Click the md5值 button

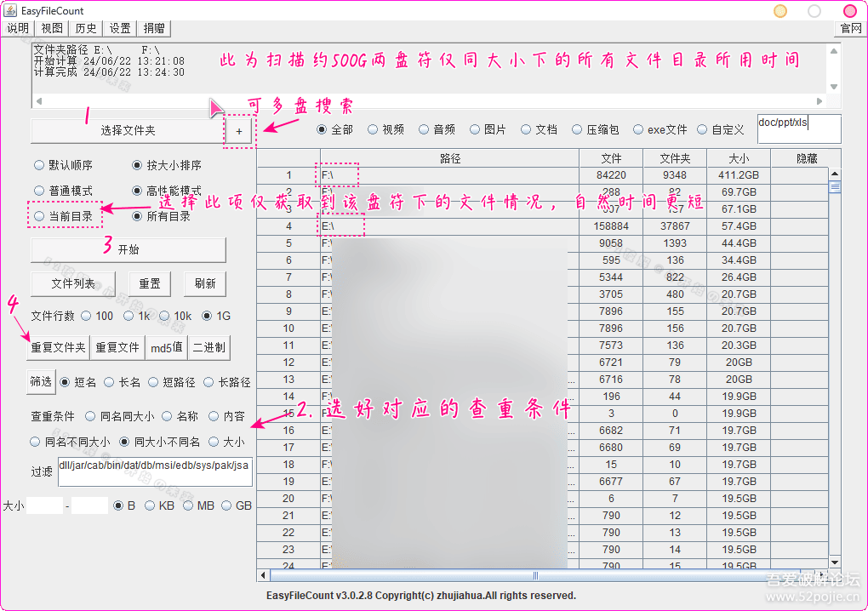[x=167, y=347]
